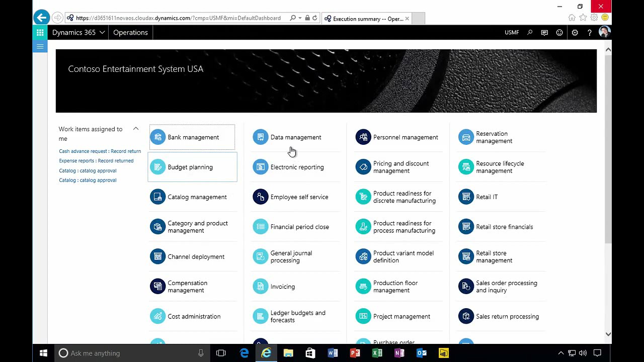The width and height of the screenshot is (644, 362).
Task: Close the Execution summary browser tab
Action: [407, 19]
